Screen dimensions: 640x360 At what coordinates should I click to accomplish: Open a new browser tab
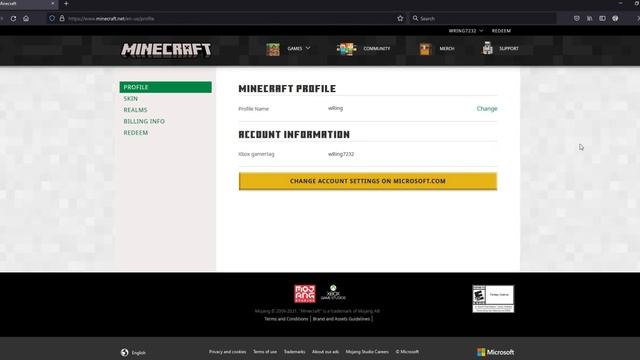[66, 4]
